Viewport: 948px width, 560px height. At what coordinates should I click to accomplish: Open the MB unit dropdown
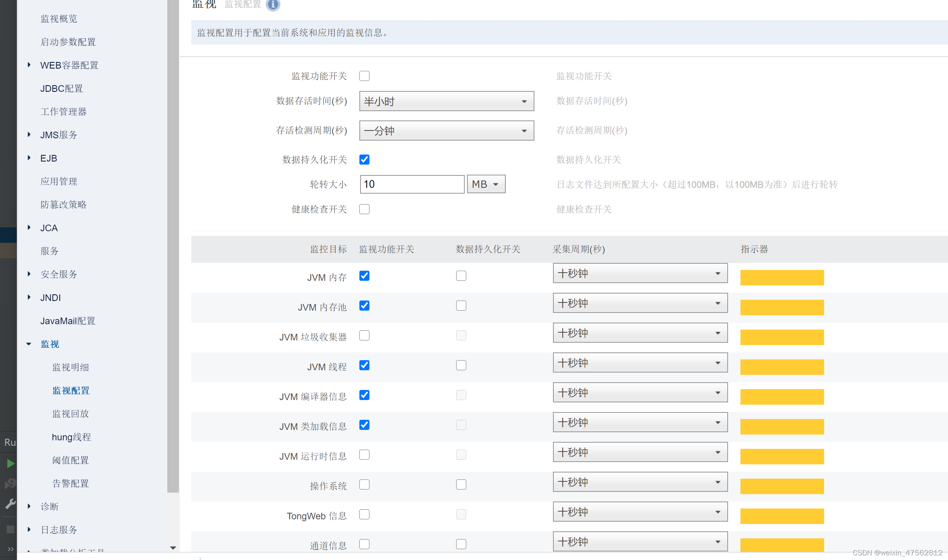tap(486, 184)
